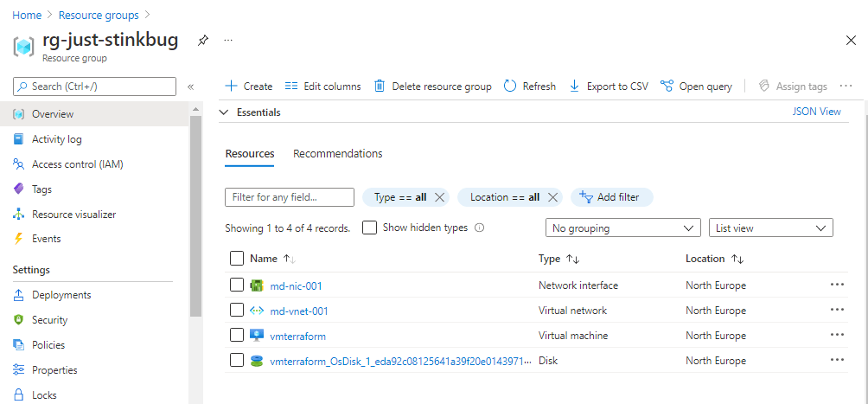Collapse the left sidebar menu
The height and width of the screenshot is (404, 868).
(190, 87)
